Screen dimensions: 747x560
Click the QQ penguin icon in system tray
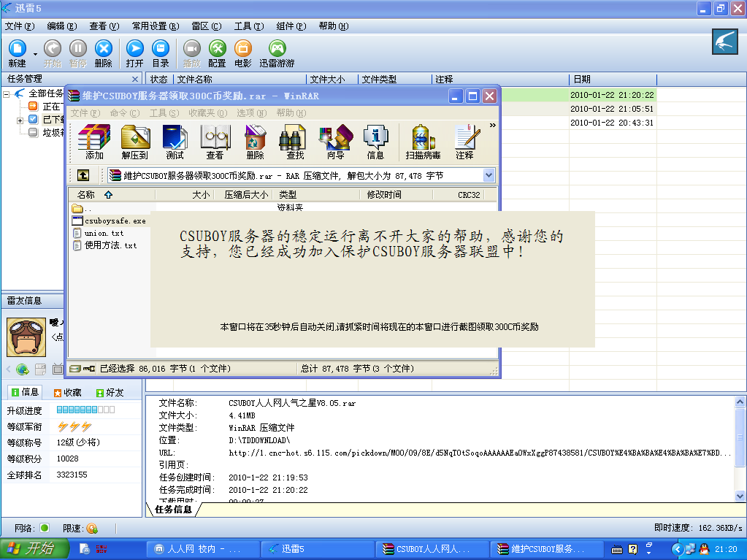[704, 549]
